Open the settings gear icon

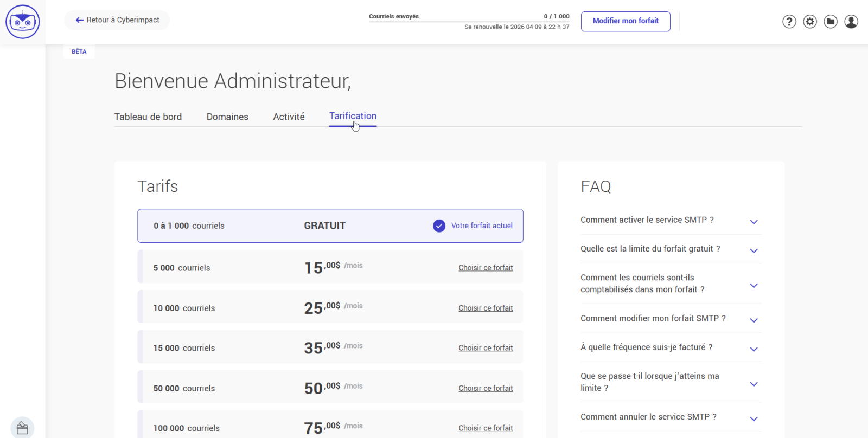[x=809, y=22]
